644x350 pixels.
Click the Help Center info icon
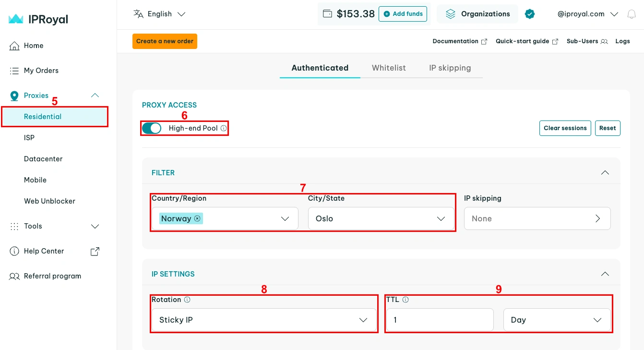[14, 251]
